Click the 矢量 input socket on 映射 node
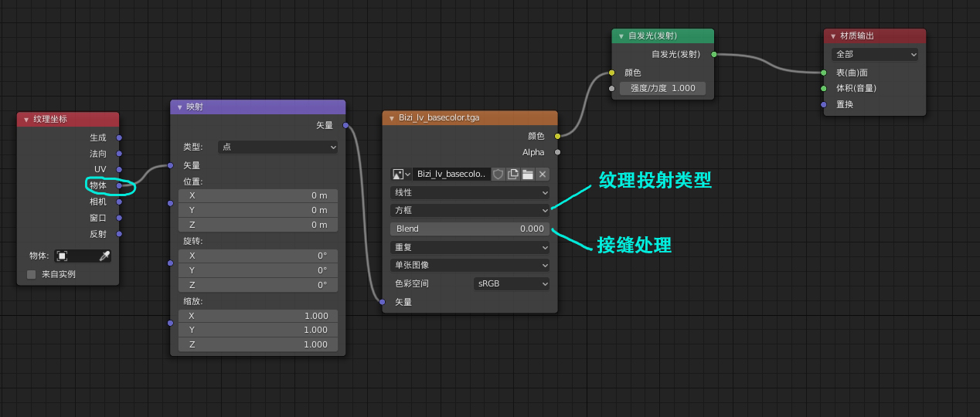980x417 pixels. coord(171,165)
